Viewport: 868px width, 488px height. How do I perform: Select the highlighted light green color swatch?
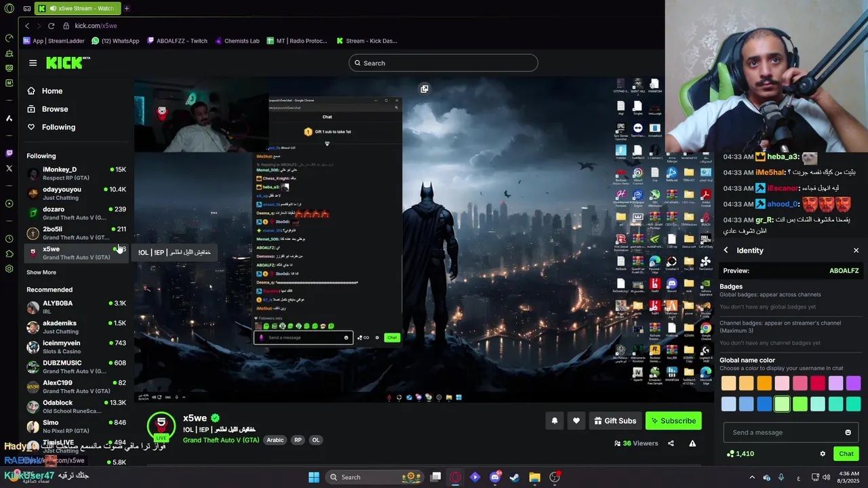(782, 404)
